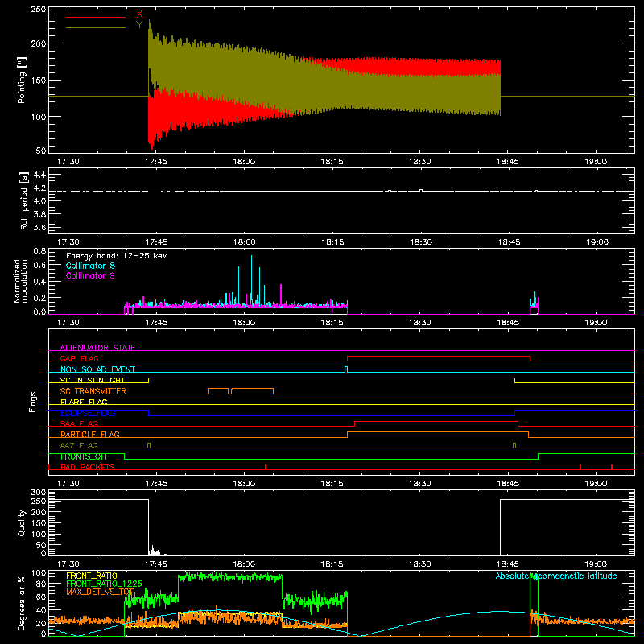Image resolution: width=644 pixels, height=644 pixels.
Task: Click the AAZ_FLAG pulse near 17:44
Action: (x=149, y=446)
